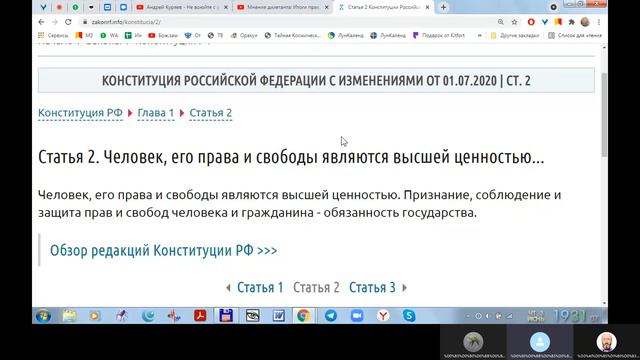640x360 pixels.
Task: Select the participant thumbnail with blue avatar
Action: click(x=540, y=343)
